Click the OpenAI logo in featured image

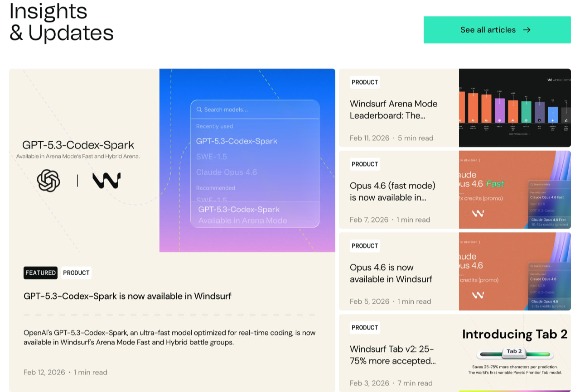coord(48,181)
